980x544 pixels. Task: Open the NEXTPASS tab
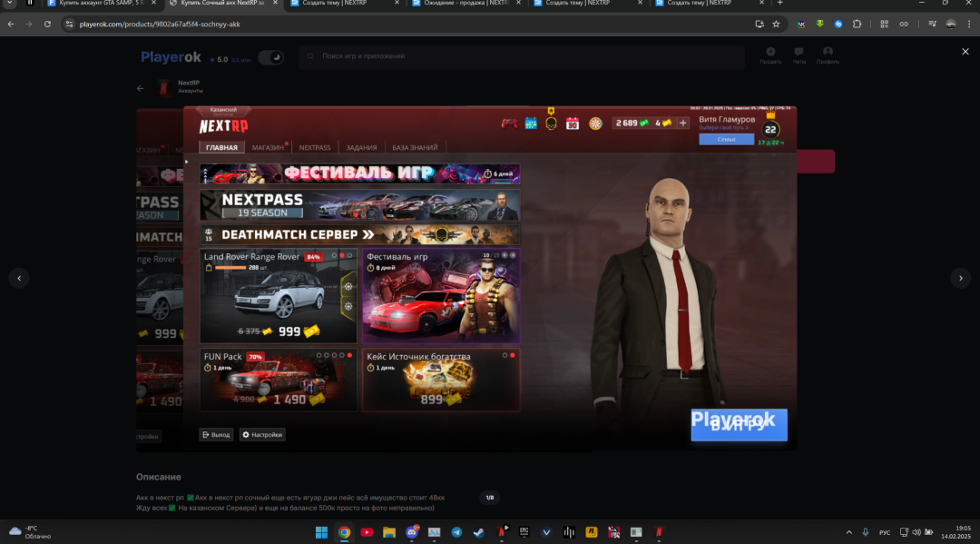(314, 147)
